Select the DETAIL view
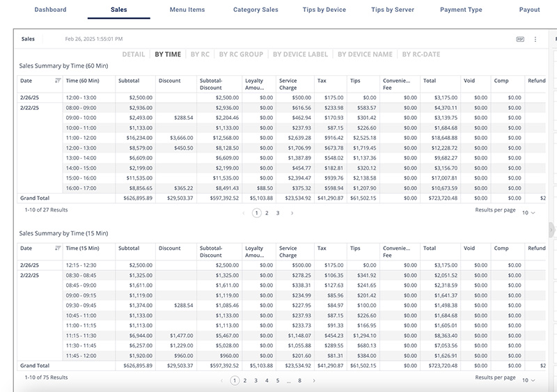 134,54
